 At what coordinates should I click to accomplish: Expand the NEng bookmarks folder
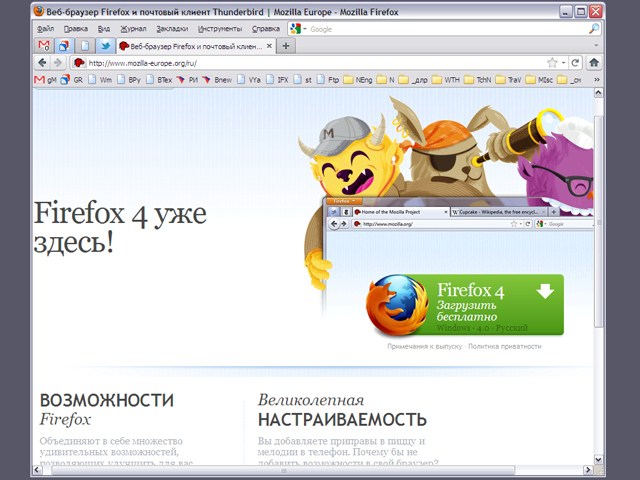pos(358,80)
